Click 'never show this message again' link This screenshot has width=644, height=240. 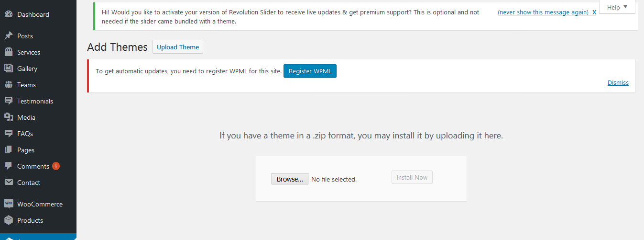543,12
